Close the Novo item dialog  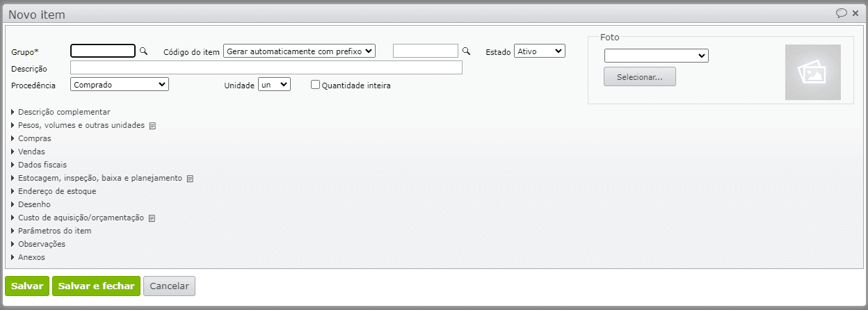coord(855,13)
